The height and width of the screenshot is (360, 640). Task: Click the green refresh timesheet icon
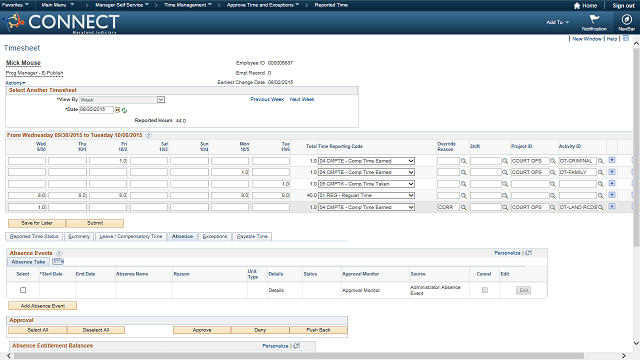124,110
